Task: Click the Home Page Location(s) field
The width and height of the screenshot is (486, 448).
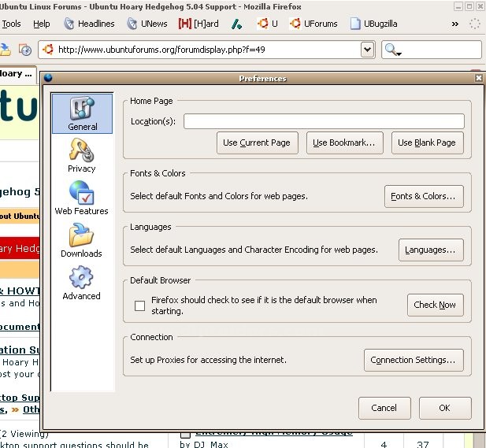Action: [324, 121]
